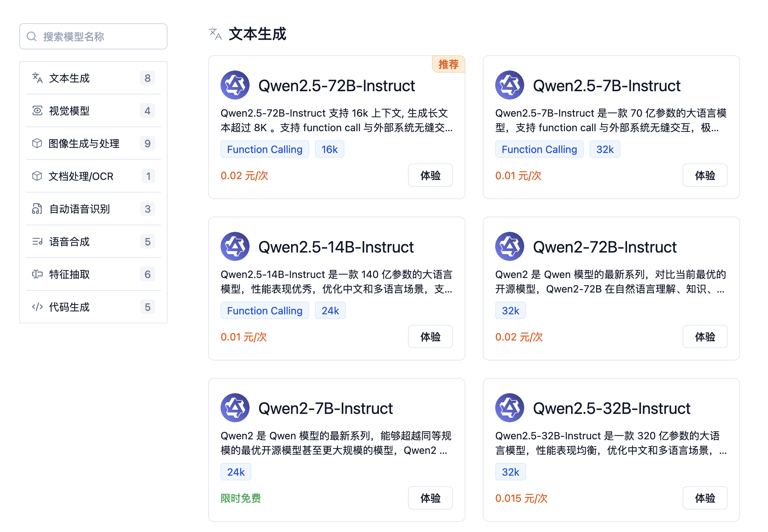
Task: Click the Qwen logo on Qwen2.5-72B-Instruct card
Action: 235,85
